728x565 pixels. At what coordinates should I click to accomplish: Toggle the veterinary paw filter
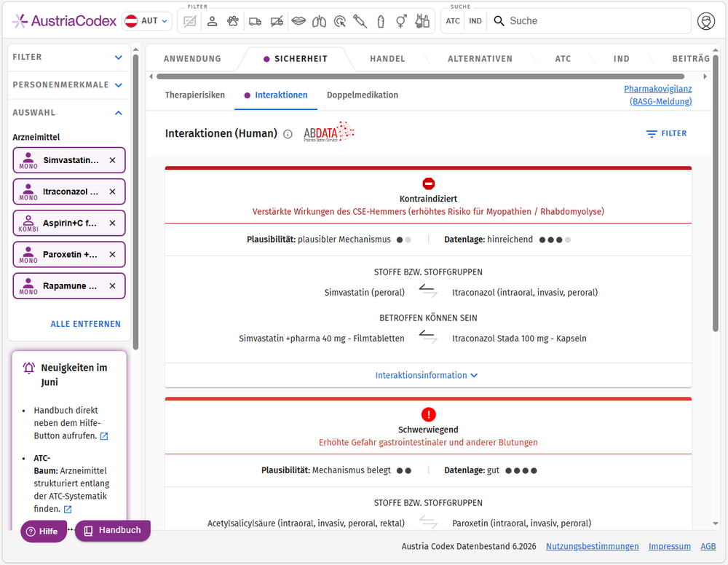[x=233, y=21]
